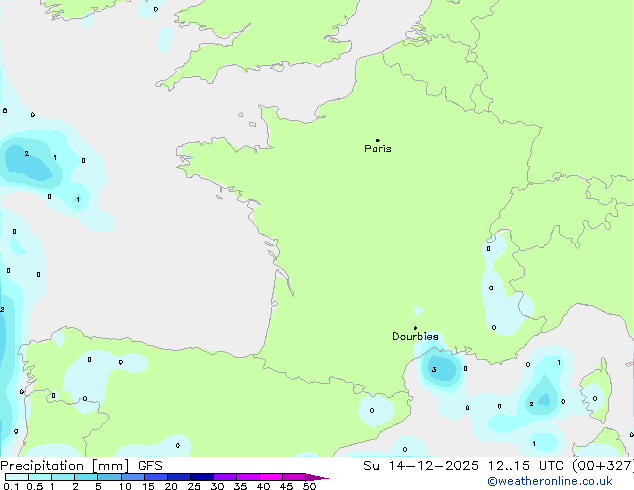The width and height of the screenshot is (634, 490).
Task: Click the Dourbies location dot marker
Action: click(415, 328)
